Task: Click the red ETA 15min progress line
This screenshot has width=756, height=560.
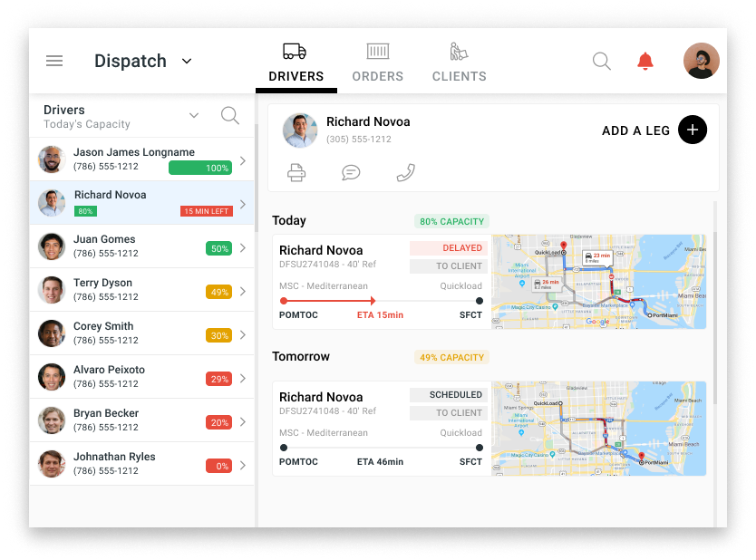Action: coord(328,300)
